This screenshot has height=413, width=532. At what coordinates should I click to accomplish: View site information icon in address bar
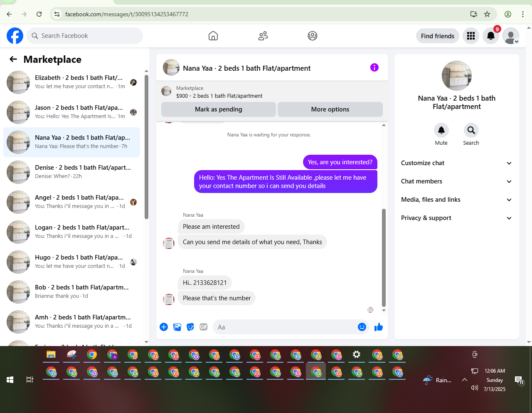(x=57, y=14)
